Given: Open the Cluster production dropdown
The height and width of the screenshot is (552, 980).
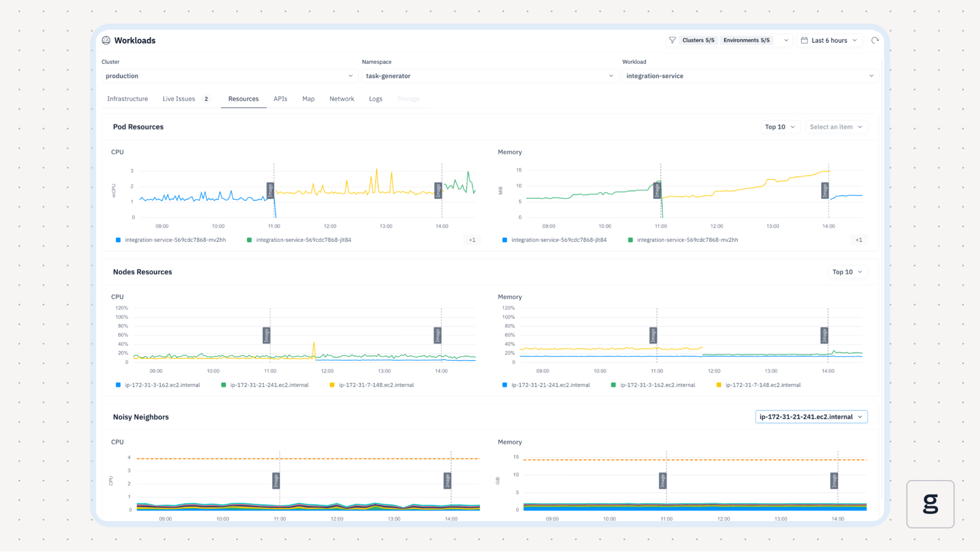Looking at the screenshot, I should [x=229, y=76].
